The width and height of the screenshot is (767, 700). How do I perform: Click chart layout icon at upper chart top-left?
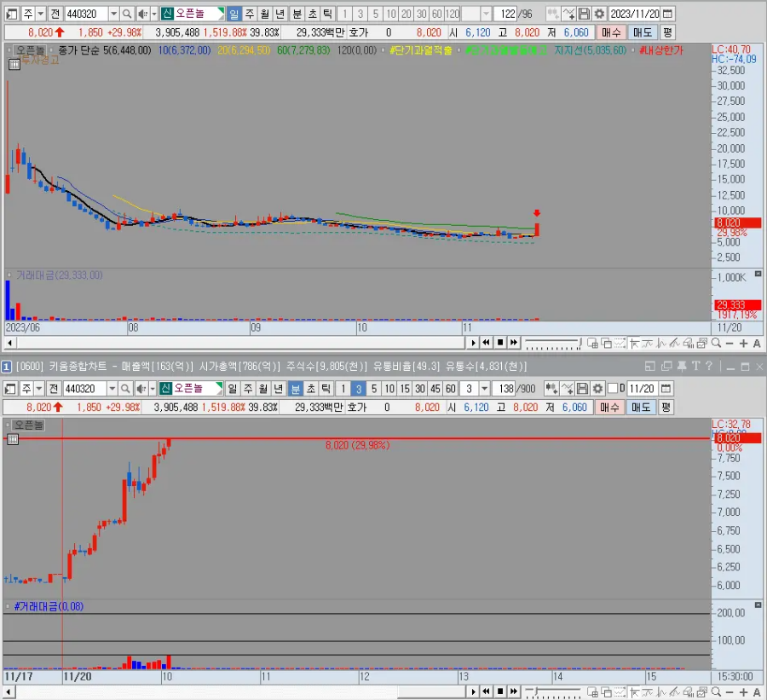pyautogui.click(x=12, y=14)
